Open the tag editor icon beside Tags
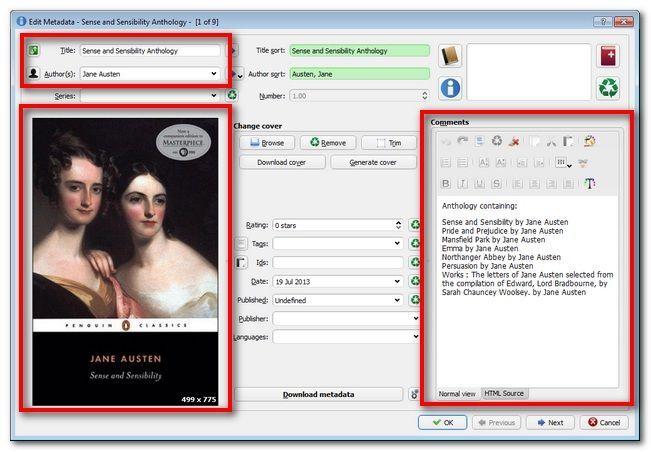The height and width of the screenshot is (452, 651). point(241,244)
